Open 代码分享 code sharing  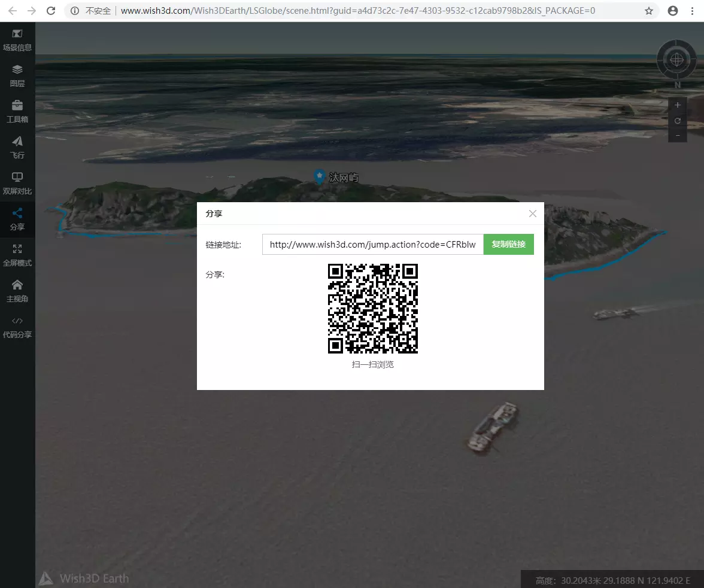(17, 327)
